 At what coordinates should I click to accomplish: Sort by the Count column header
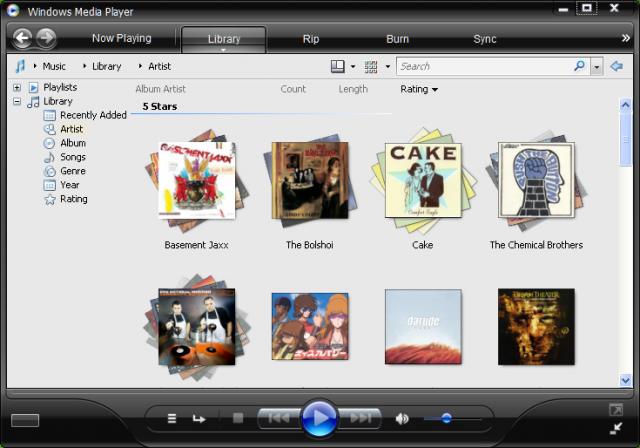pyautogui.click(x=293, y=89)
